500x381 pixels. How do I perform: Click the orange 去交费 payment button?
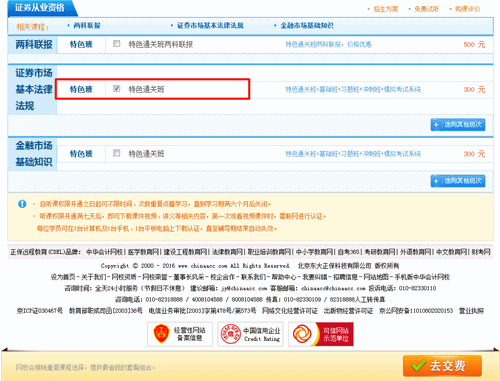point(442,366)
